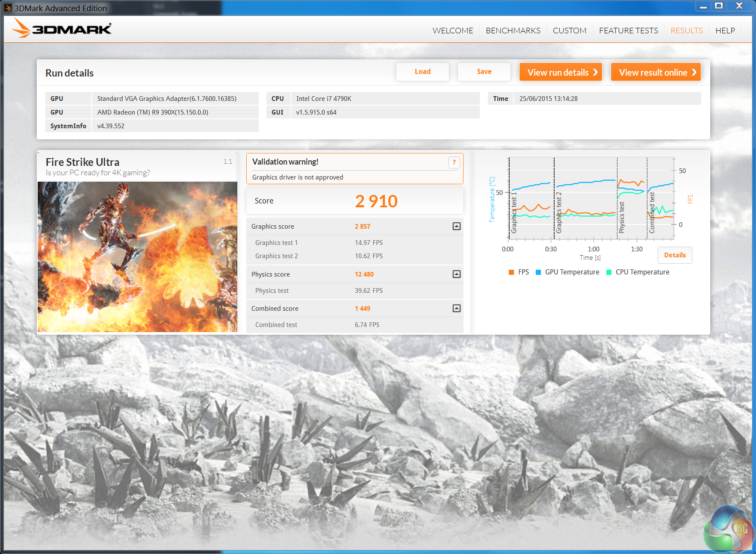Toggle the GPU Temperature legend marker
Image resolution: width=756 pixels, height=554 pixels.
538,272
